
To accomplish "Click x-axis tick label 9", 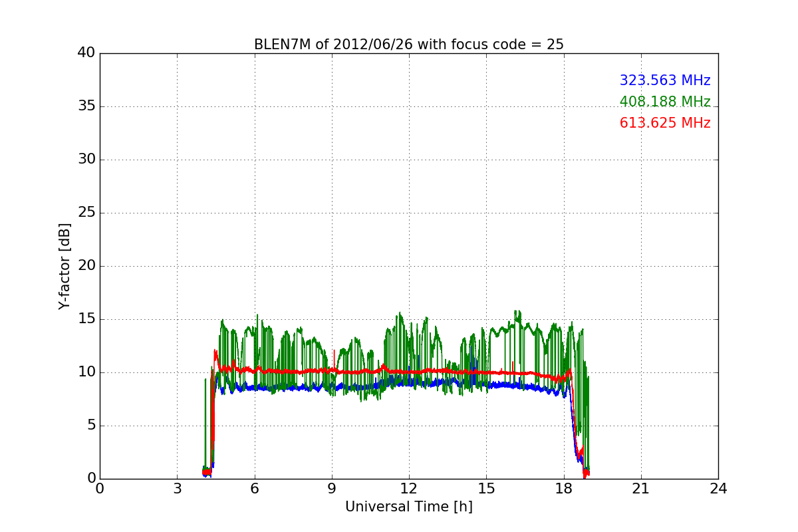I will click(x=331, y=488).
